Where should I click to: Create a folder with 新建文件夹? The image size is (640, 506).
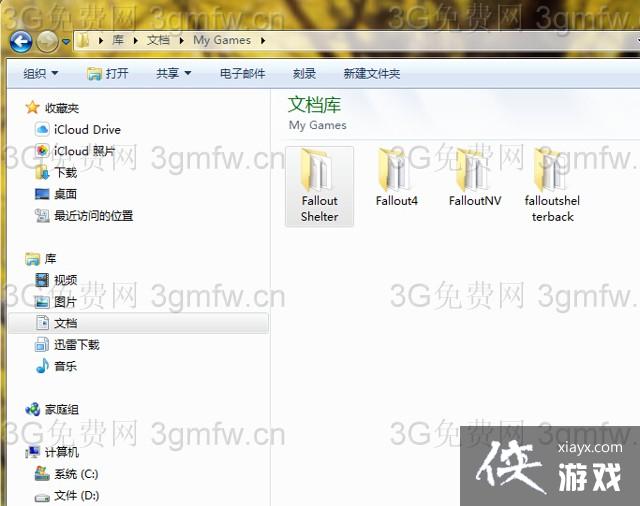coord(371,73)
